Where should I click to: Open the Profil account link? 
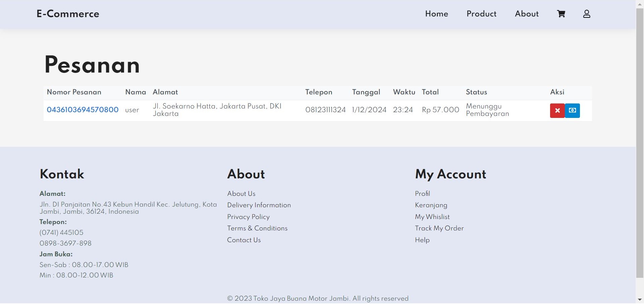coord(422,194)
